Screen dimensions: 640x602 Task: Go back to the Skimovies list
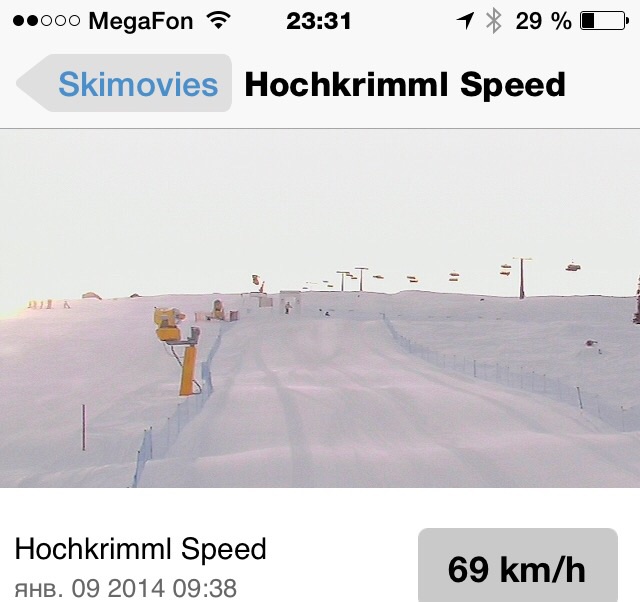pyautogui.click(x=124, y=83)
